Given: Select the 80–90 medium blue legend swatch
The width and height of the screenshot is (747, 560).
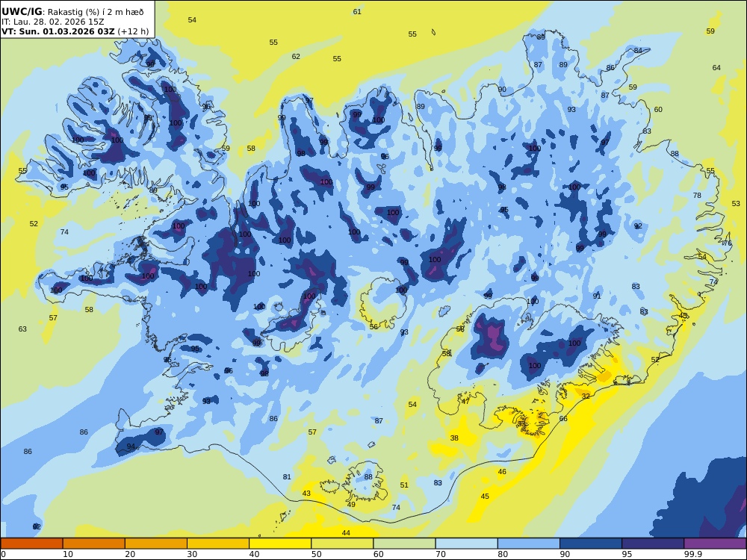Looking at the screenshot, I should tap(529, 544).
